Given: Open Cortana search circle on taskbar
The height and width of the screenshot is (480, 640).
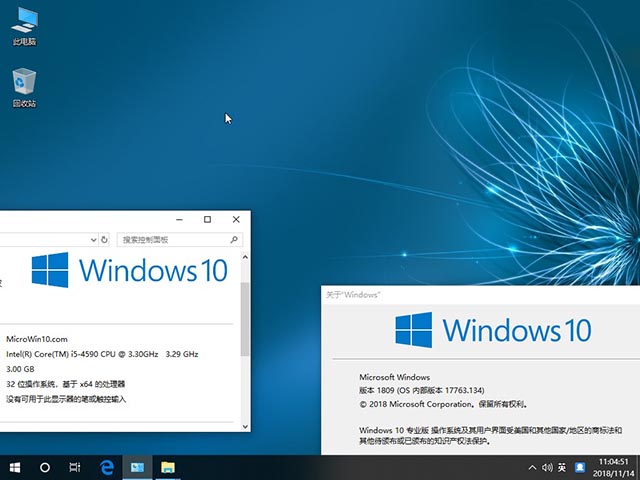Looking at the screenshot, I should click(45, 467).
